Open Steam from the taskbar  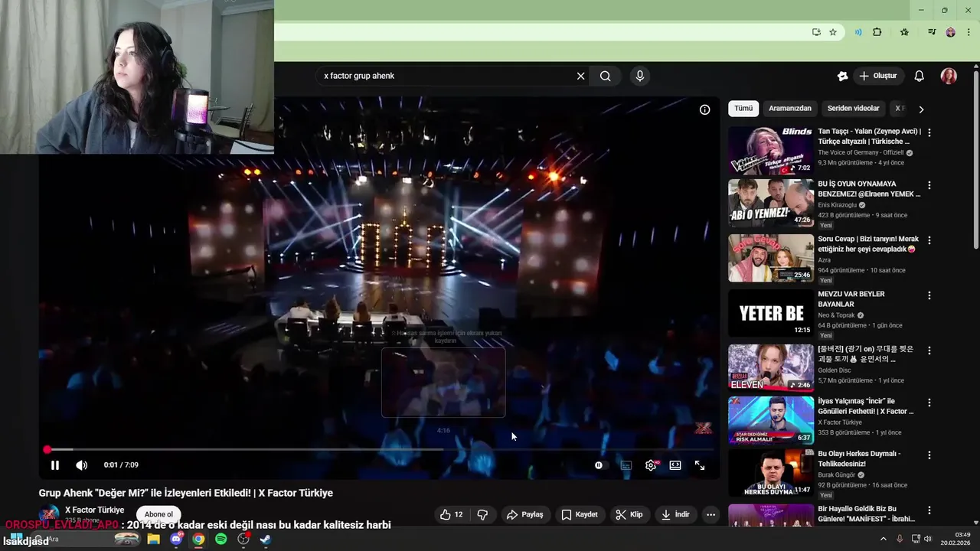click(x=265, y=540)
